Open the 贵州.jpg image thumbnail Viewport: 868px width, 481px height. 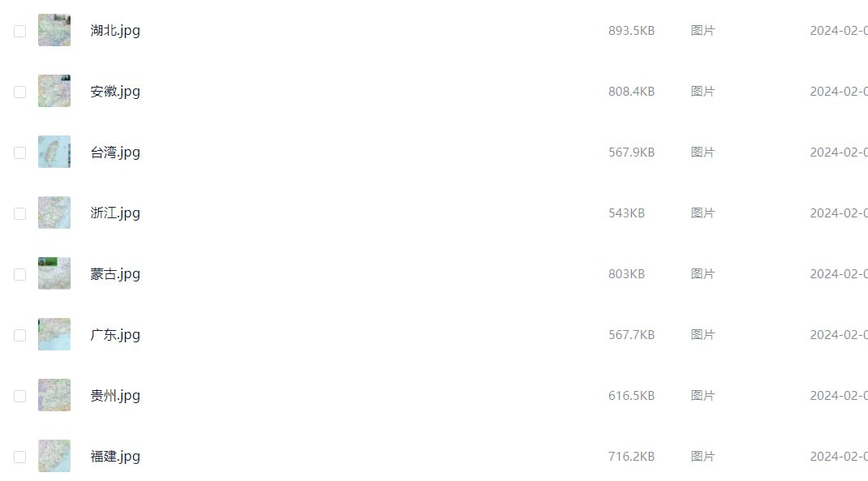click(x=54, y=395)
